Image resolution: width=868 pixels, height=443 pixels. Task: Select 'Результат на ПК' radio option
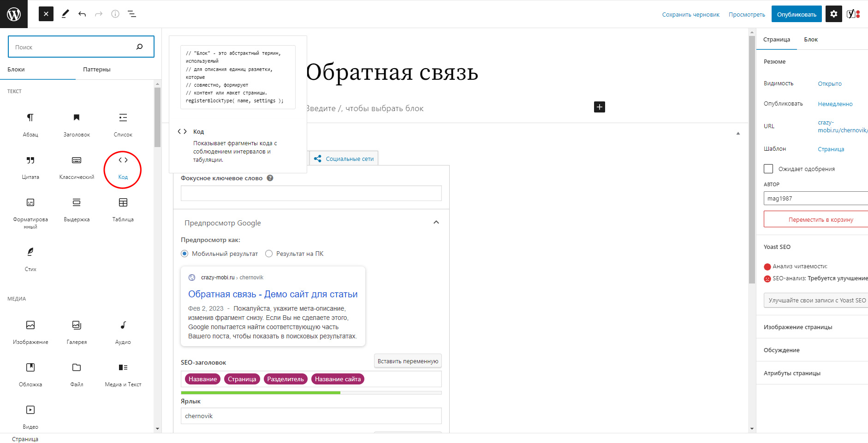coord(269,254)
